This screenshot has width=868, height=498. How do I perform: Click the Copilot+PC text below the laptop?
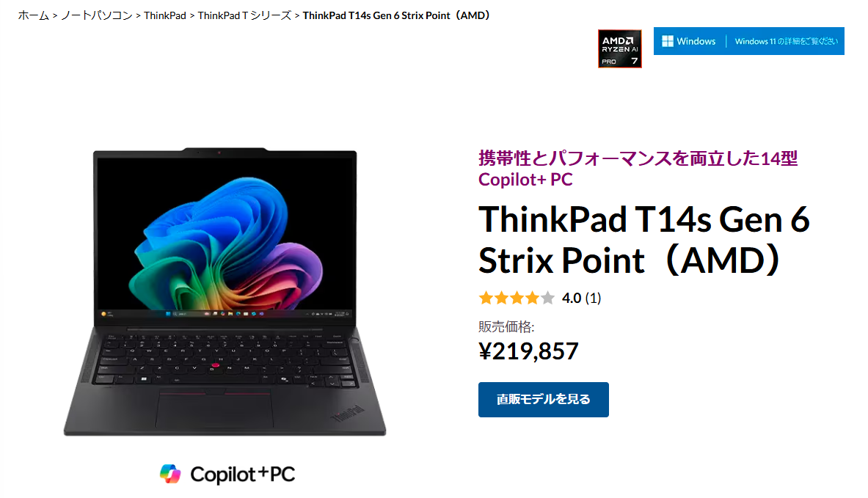click(x=242, y=475)
